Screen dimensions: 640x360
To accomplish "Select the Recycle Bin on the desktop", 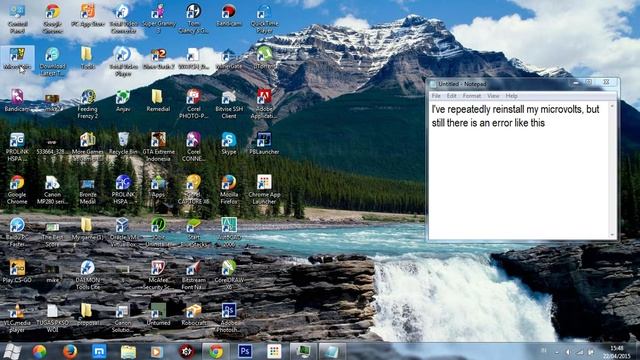I will [x=123, y=143].
